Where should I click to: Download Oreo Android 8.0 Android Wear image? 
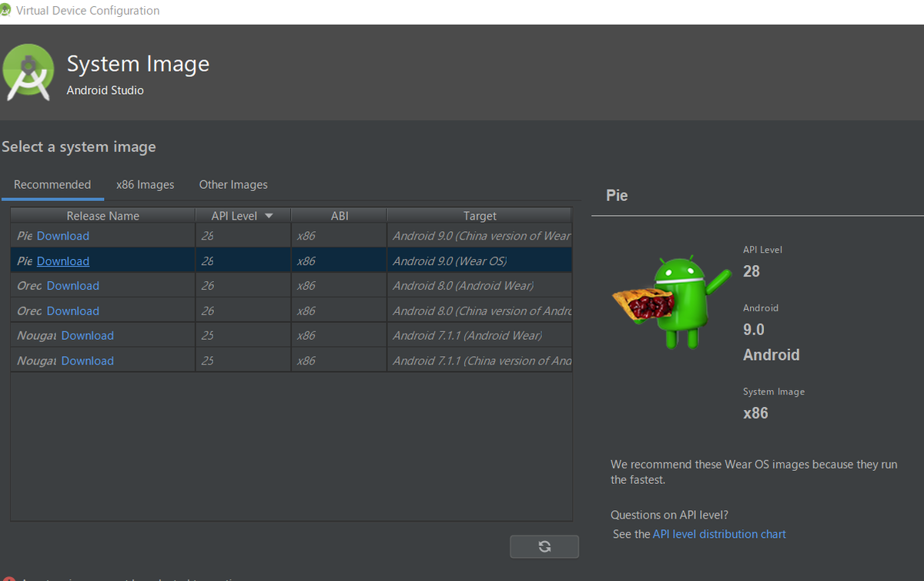(x=73, y=286)
